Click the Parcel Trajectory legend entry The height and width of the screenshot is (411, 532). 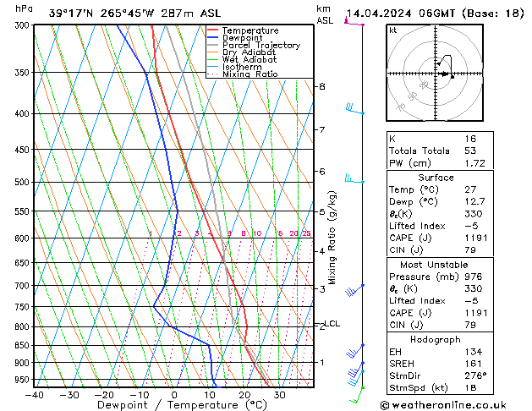click(x=261, y=45)
